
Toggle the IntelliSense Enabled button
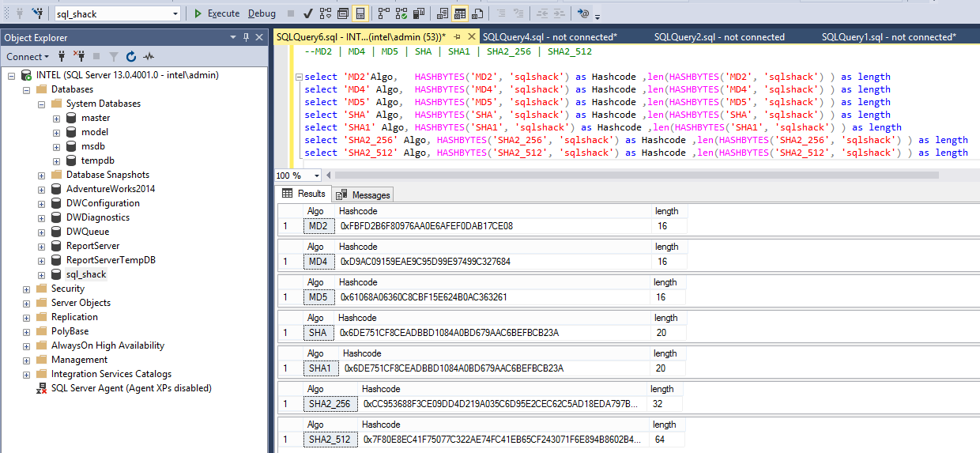click(x=360, y=13)
